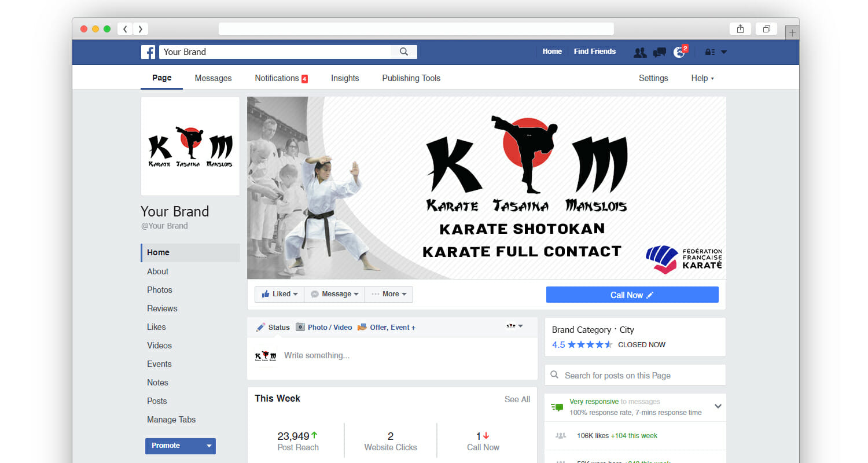Click the Website Clicks stat

pyautogui.click(x=391, y=441)
